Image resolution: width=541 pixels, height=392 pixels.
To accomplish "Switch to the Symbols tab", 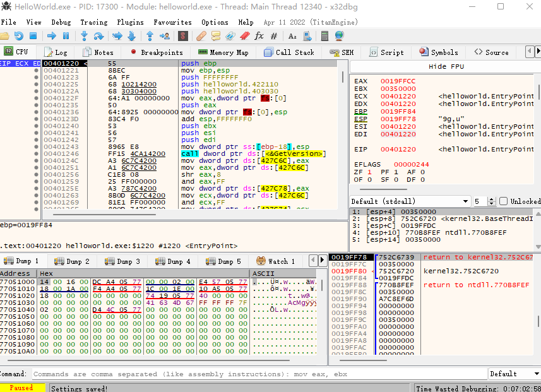I will [439, 52].
